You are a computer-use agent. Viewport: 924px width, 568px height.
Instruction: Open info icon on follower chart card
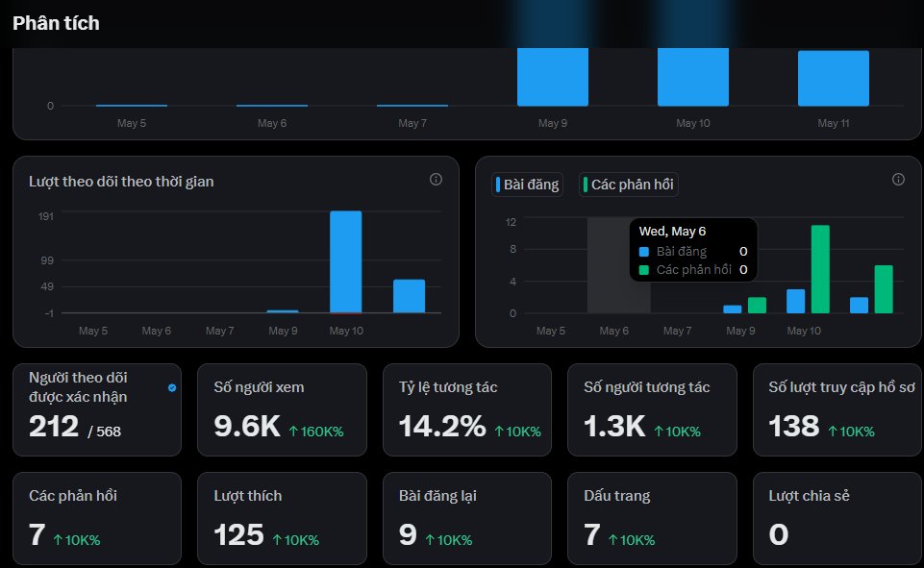pos(436,179)
